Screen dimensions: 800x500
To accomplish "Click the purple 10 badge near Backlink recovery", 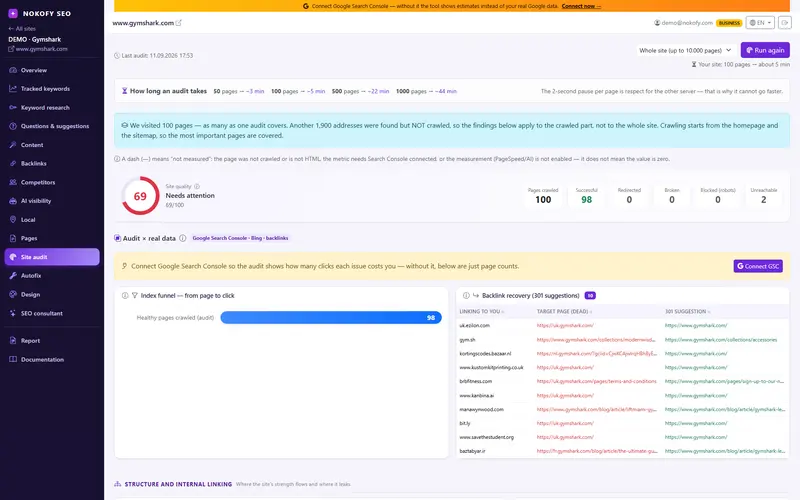I will (x=590, y=295).
